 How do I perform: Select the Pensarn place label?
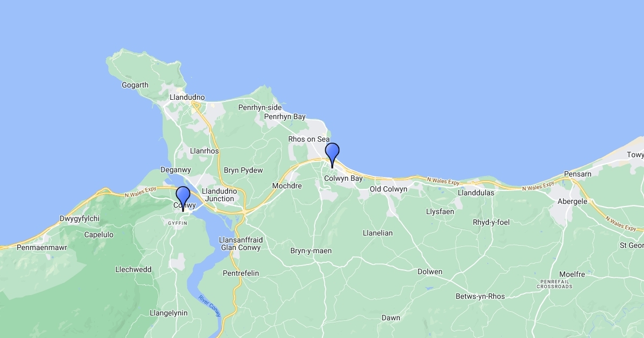coord(577,174)
